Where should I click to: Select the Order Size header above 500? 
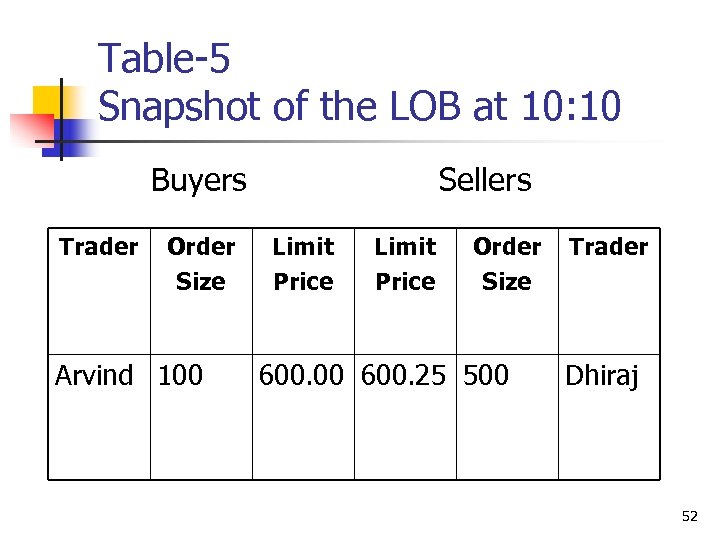point(507,264)
